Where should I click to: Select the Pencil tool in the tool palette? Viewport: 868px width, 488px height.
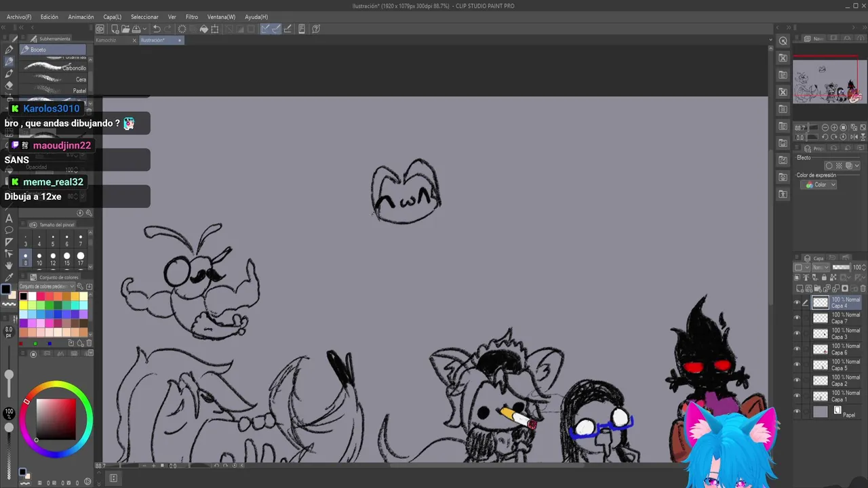click(9, 62)
